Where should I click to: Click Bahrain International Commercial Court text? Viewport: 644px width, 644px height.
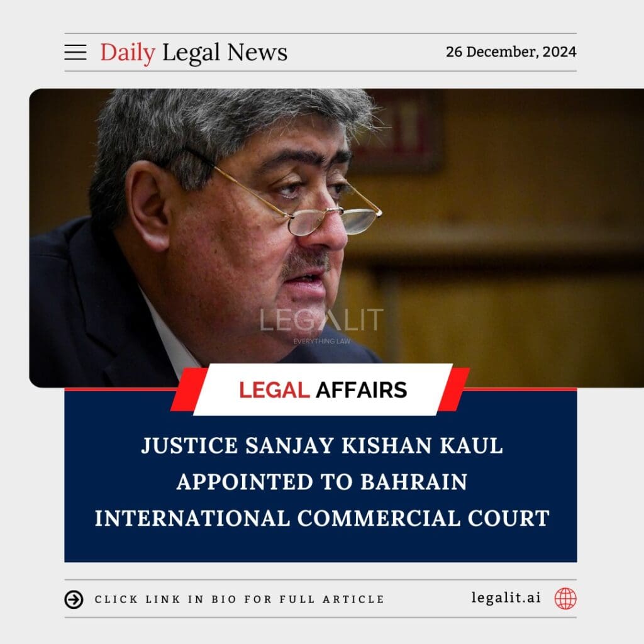[322, 500]
